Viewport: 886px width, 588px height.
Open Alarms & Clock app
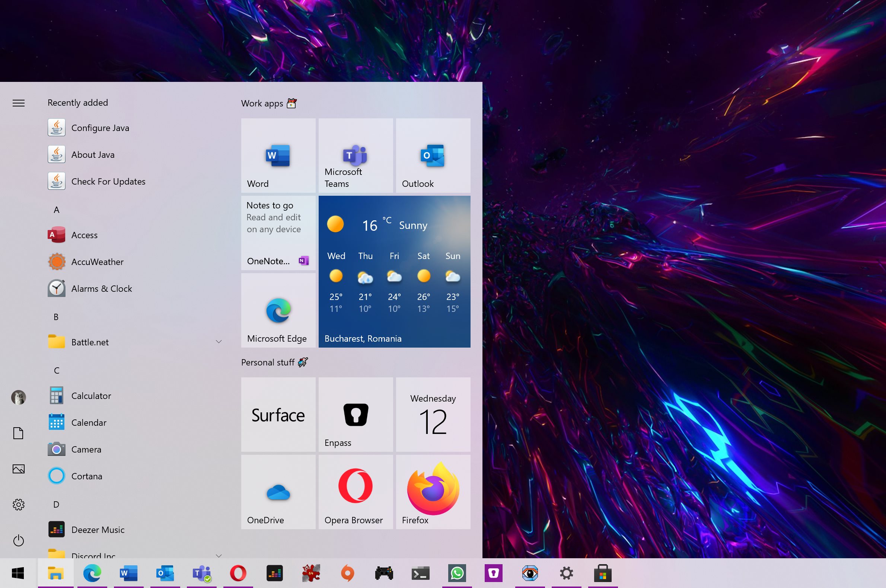click(135, 289)
